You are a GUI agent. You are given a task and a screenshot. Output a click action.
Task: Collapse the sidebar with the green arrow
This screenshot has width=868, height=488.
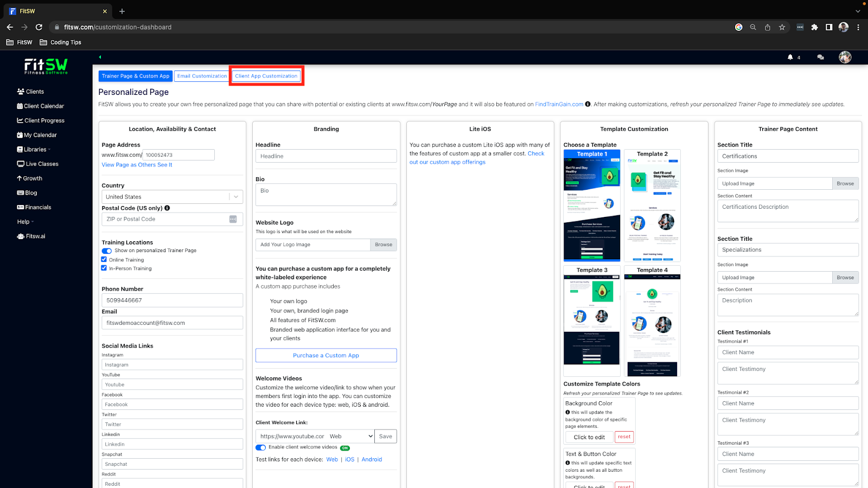(x=100, y=57)
